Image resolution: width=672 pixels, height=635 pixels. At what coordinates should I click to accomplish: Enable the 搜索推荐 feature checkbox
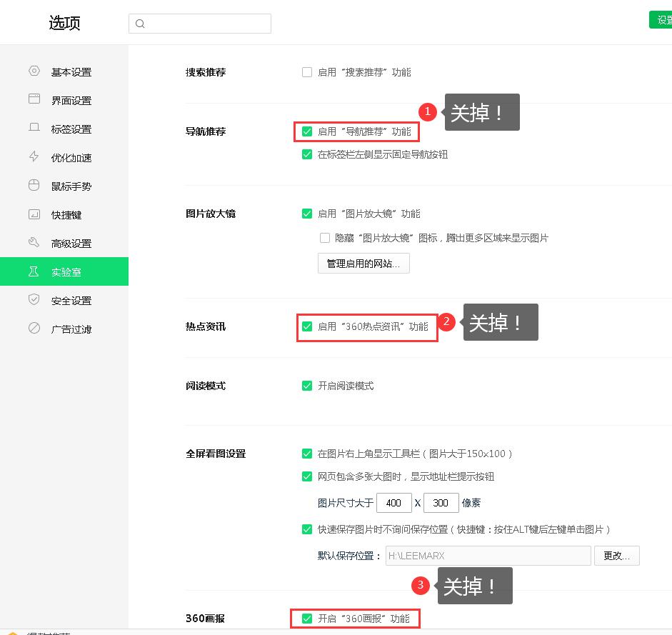307,72
